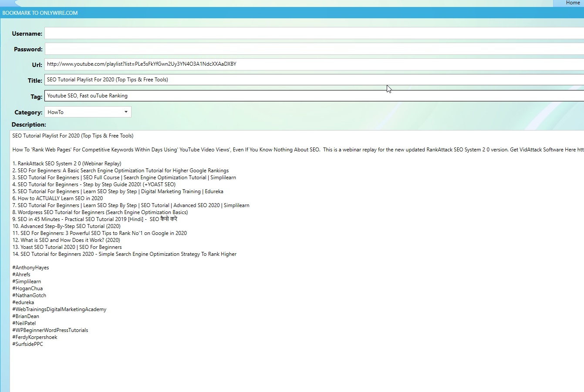
Task: Click line 8. Wordpress SEO Tutorial for Beginners
Action: point(100,212)
